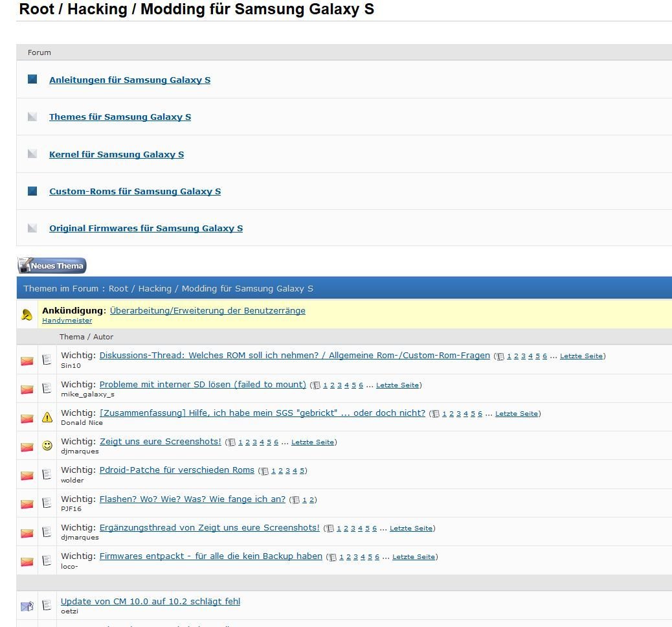The width and height of the screenshot is (672, 627).
Task: Click the grey status icon beside Original Firmwares forum
Action: click(32, 228)
